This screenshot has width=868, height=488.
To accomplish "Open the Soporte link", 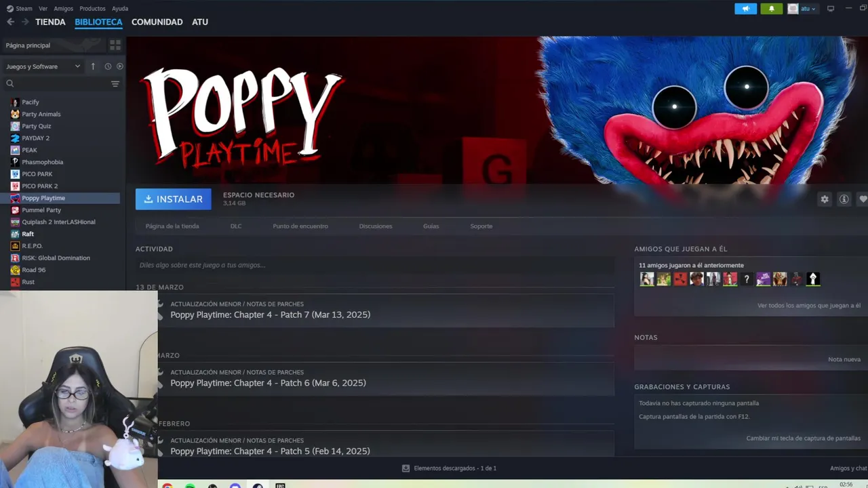I will tap(481, 226).
